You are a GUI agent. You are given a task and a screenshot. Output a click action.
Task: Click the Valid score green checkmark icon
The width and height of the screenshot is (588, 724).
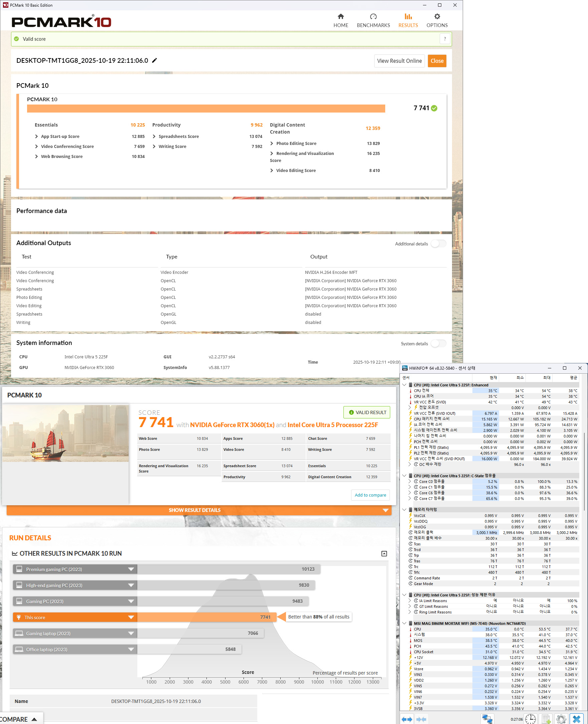point(16,39)
